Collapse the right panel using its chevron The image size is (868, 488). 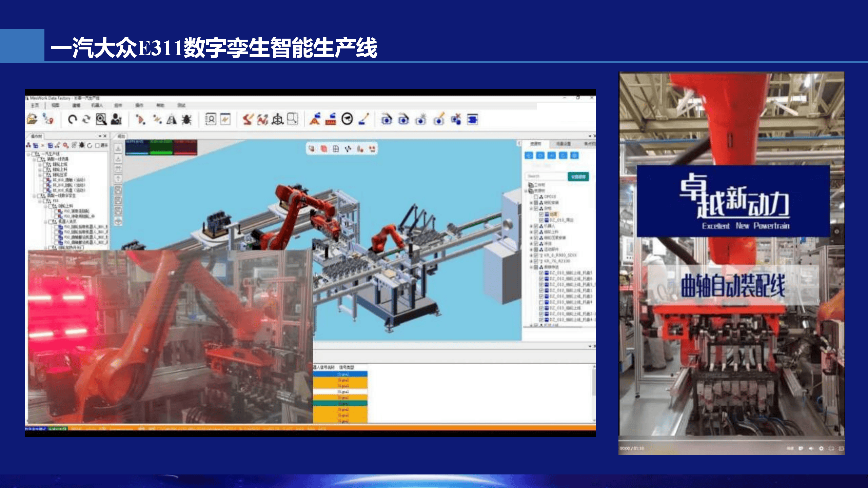(519, 144)
